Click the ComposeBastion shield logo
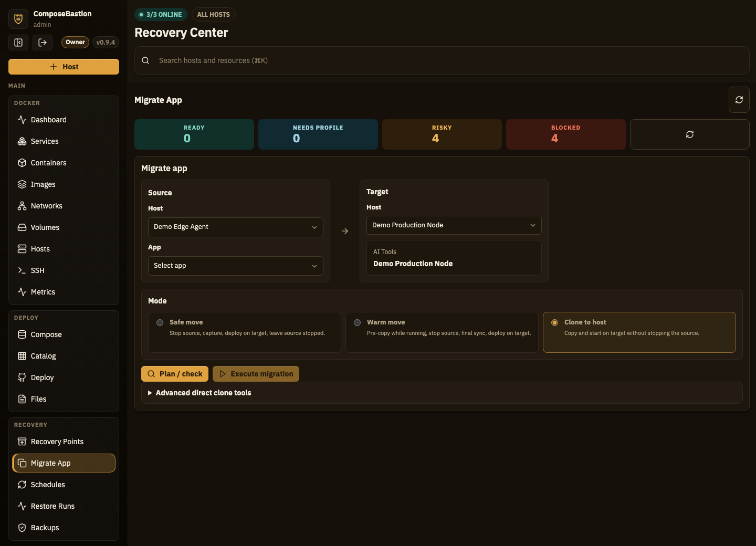The height and width of the screenshot is (546, 756). 18,19
